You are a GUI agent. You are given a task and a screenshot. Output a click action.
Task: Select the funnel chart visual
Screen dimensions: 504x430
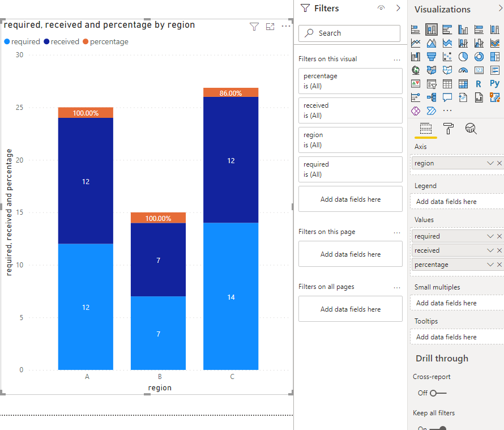432,57
